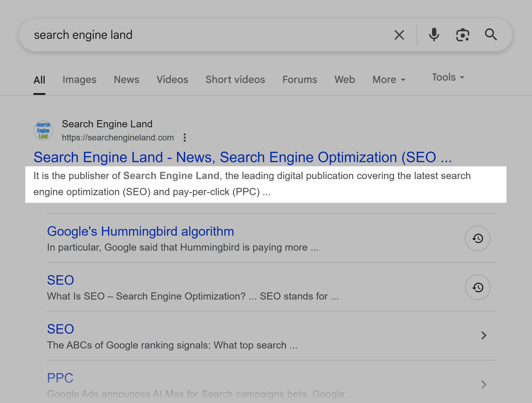Click 'In particular, Google said that Hummingbird' text

[143, 247]
